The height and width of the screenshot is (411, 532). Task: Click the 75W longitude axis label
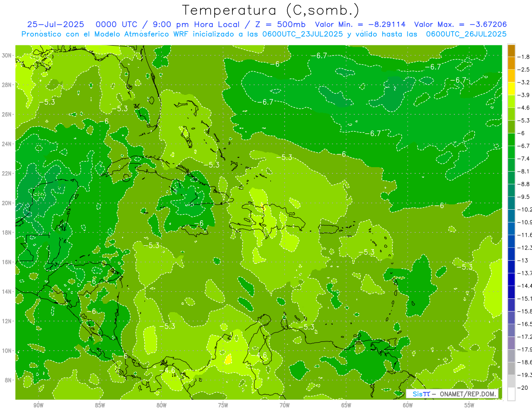(x=223, y=405)
